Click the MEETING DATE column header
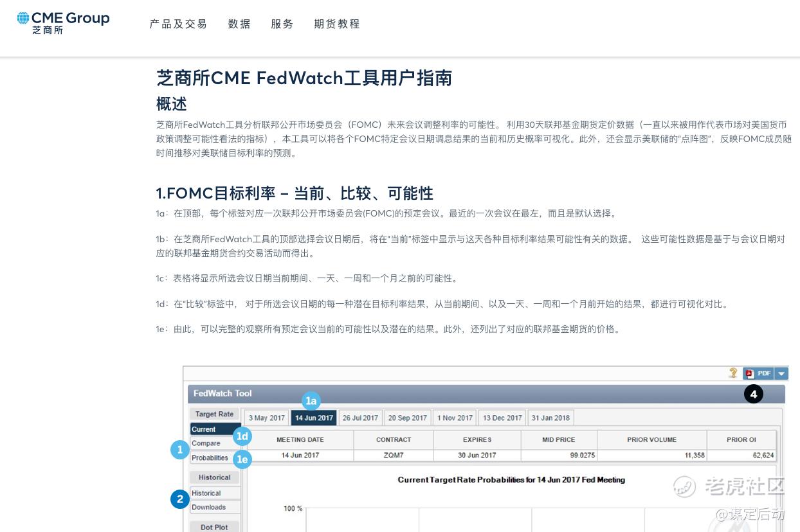800x532 pixels. [x=300, y=439]
